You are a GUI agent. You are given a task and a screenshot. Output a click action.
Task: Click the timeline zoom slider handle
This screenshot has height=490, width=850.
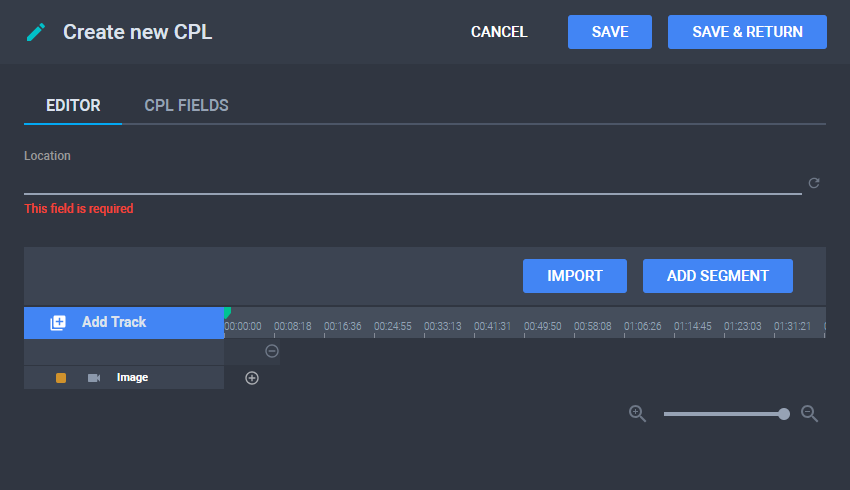click(x=784, y=413)
